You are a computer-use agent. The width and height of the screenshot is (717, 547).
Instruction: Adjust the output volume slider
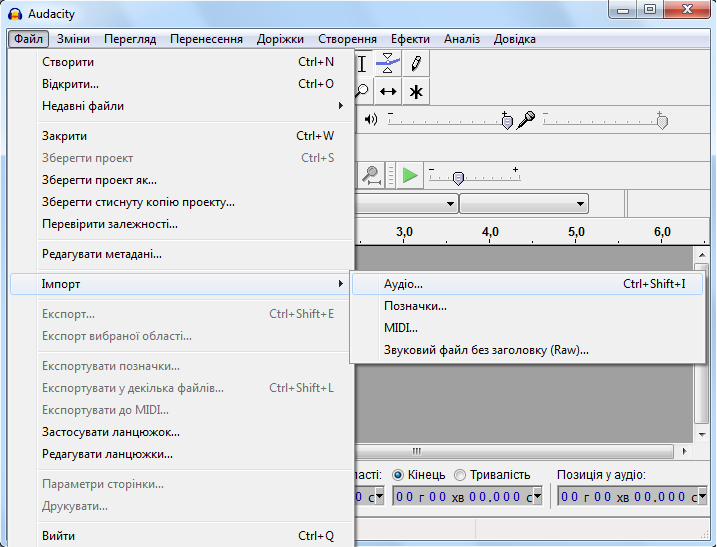[450, 121]
